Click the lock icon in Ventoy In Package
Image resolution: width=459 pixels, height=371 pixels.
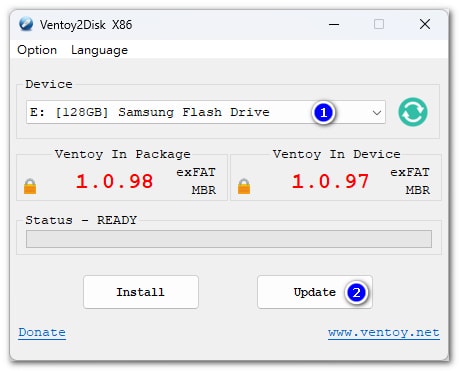[x=30, y=186]
